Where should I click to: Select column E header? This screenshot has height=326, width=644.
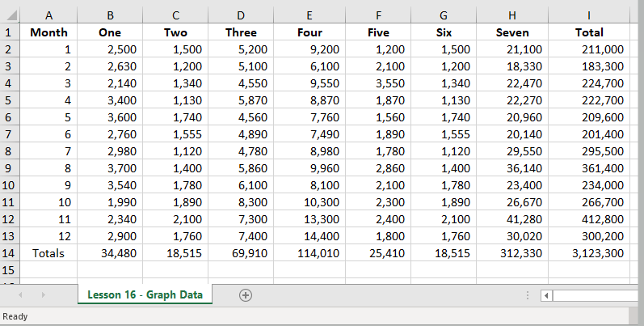[x=309, y=15]
